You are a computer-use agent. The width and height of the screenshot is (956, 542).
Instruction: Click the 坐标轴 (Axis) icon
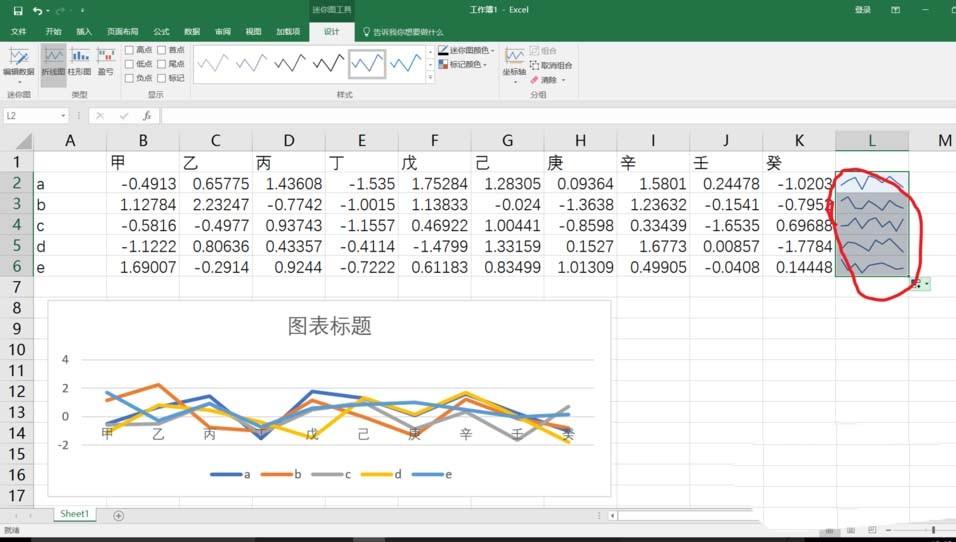point(514,60)
